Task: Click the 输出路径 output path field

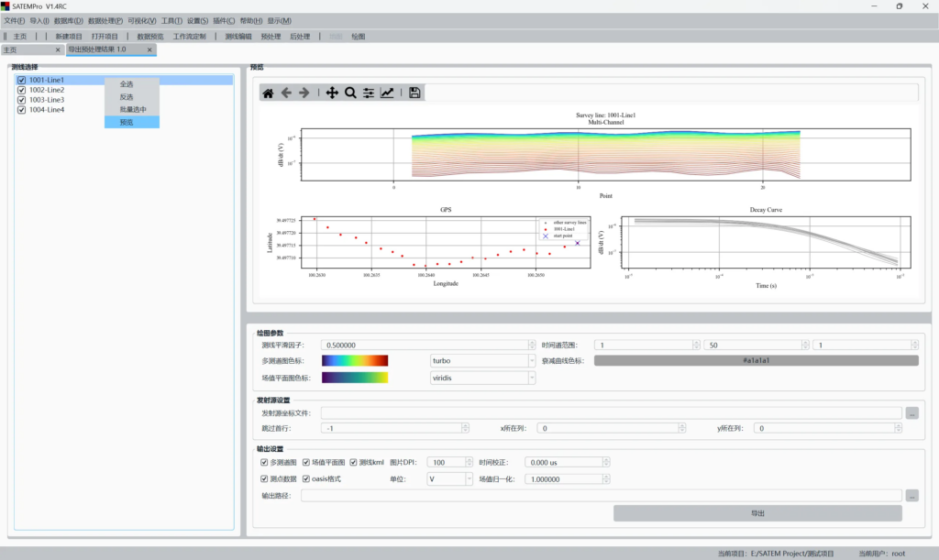Action: tap(601, 496)
